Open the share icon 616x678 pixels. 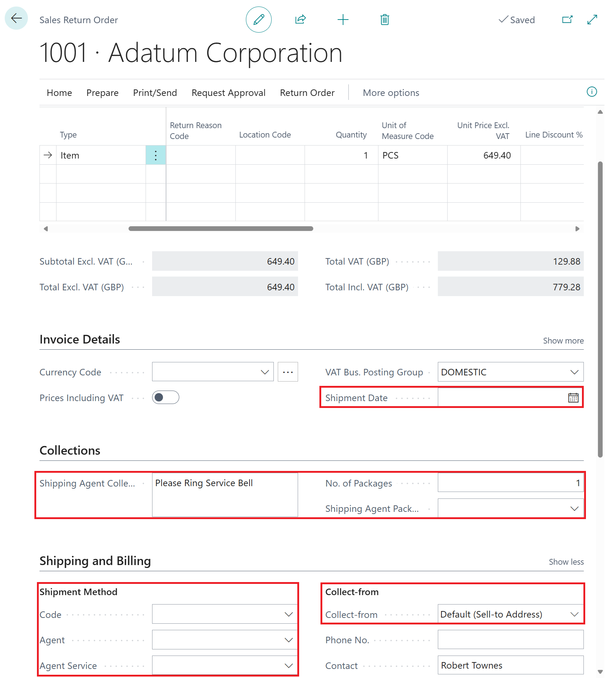pos(301,20)
